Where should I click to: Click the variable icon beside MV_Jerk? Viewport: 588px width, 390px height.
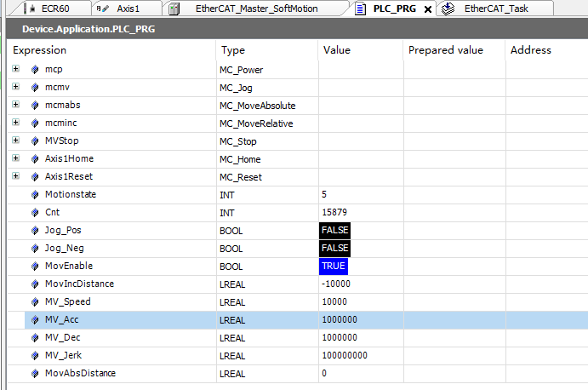click(x=35, y=356)
